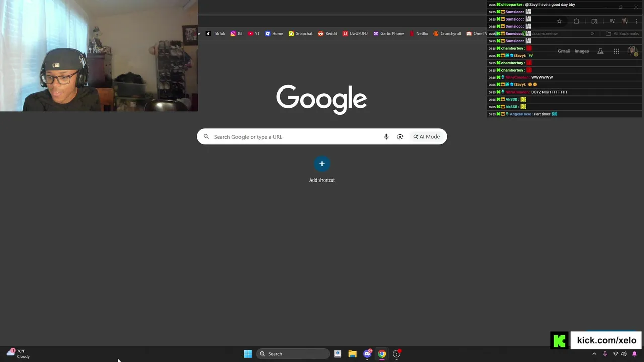Viewport: 644px width, 362px height.
Task: Open the weather widget showing 76°F Cloudy
Action: pyautogui.click(x=18, y=354)
